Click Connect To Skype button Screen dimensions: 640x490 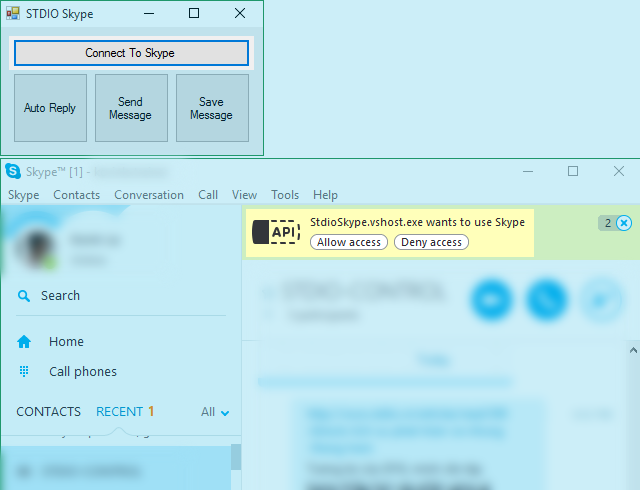(x=131, y=53)
